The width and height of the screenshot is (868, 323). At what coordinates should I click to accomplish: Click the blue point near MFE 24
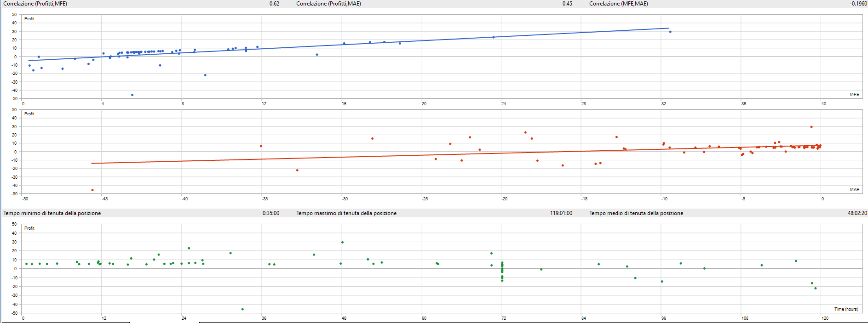(494, 37)
